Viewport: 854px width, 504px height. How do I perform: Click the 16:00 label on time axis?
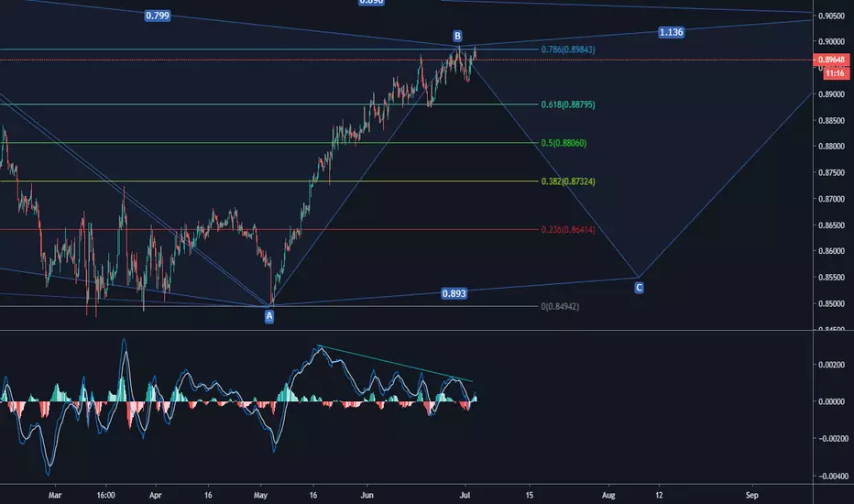point(105,495)
